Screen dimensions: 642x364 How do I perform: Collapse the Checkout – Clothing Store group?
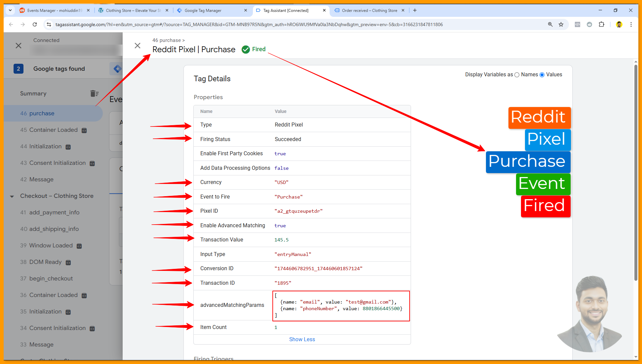tap(12, 196)
